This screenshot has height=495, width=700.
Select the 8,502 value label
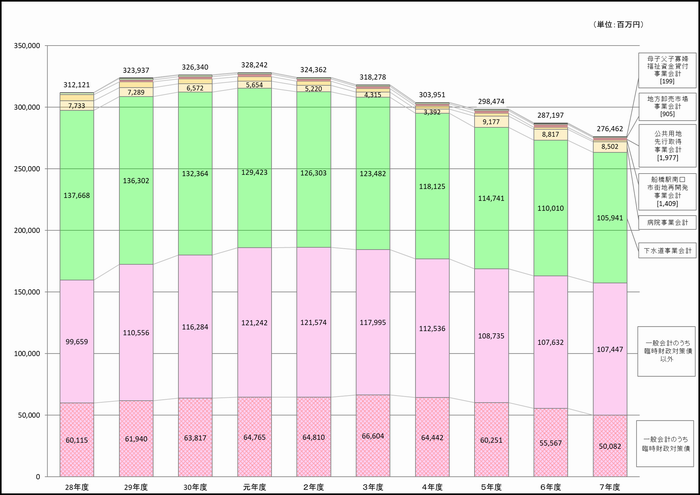click(609, 146)
